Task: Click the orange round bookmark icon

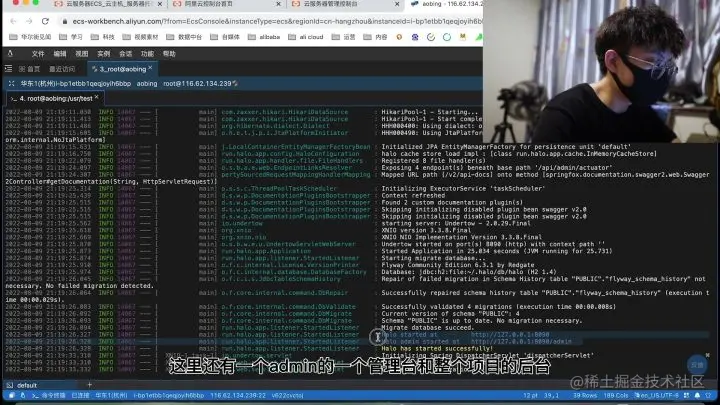Action: [x=399, y=37]
